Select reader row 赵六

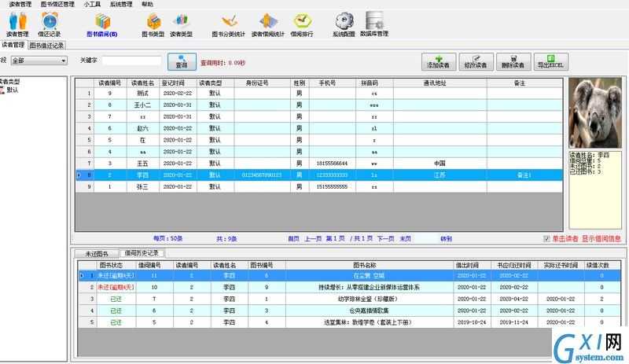[319, 128]
